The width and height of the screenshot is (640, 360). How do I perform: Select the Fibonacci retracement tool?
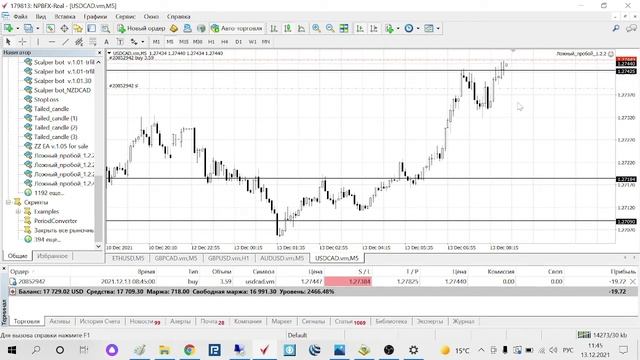click(93, 42)
